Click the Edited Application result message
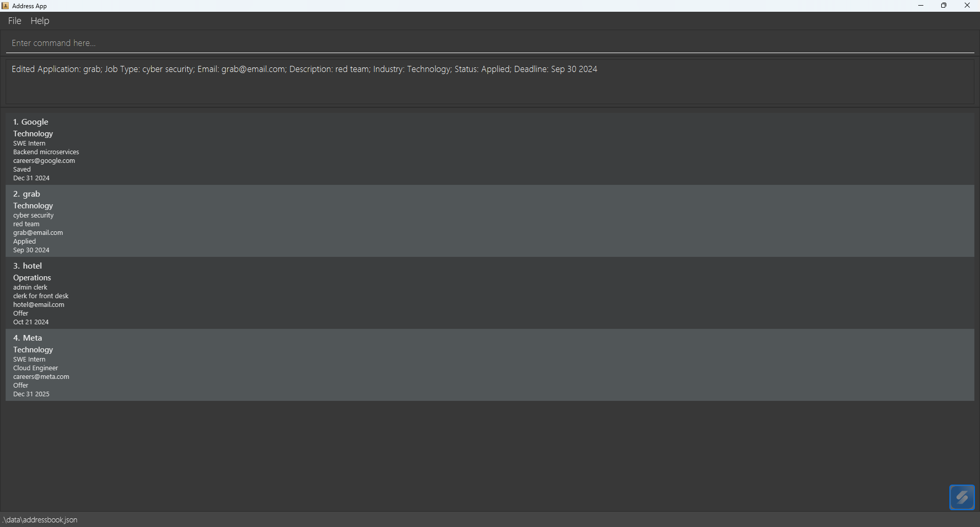 pos(304,69)
